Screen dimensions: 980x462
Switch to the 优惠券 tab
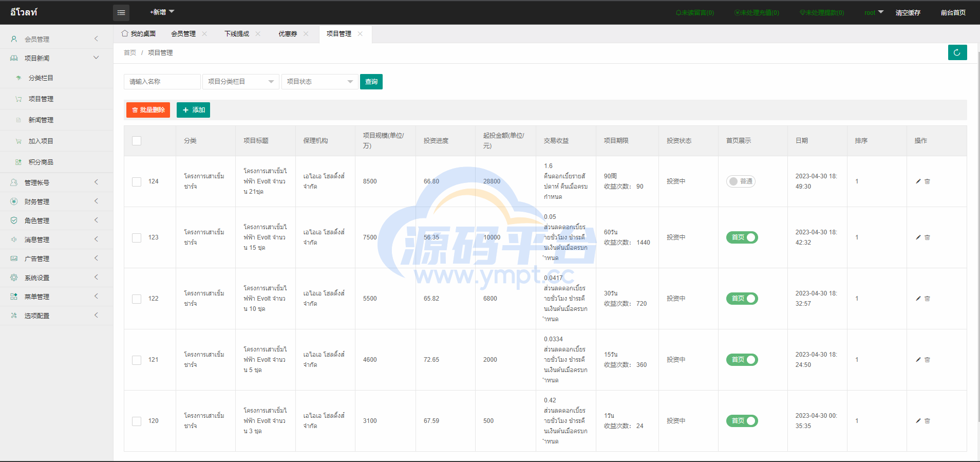(288, 34)
